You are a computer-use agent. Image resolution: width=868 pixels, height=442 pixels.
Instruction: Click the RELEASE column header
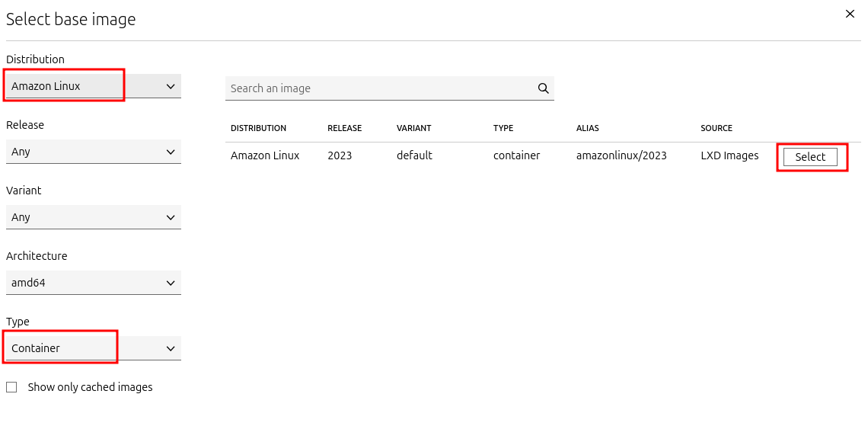[x=344, y=128]
